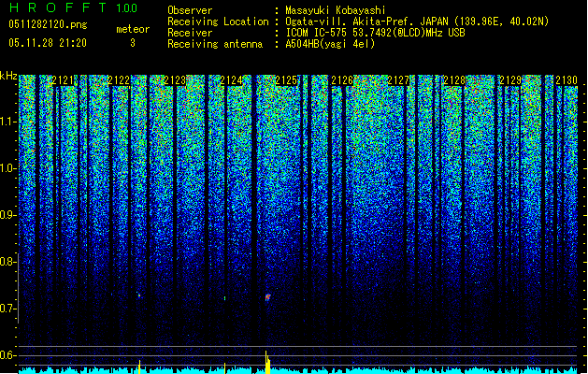The height and width of the screenshot is (374, 588).
Task: Click the yellow power spike near 2122
Action: pyautogui.click(x=139, y=367)
